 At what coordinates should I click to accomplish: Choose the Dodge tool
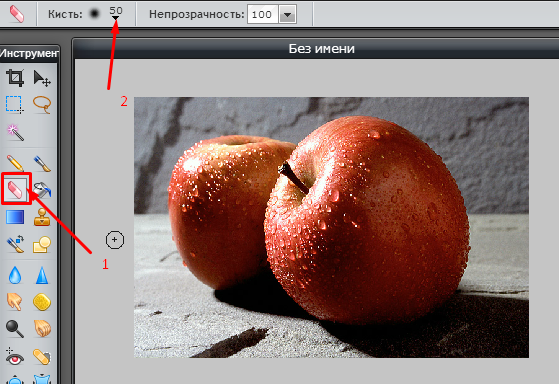click(15, 329)
